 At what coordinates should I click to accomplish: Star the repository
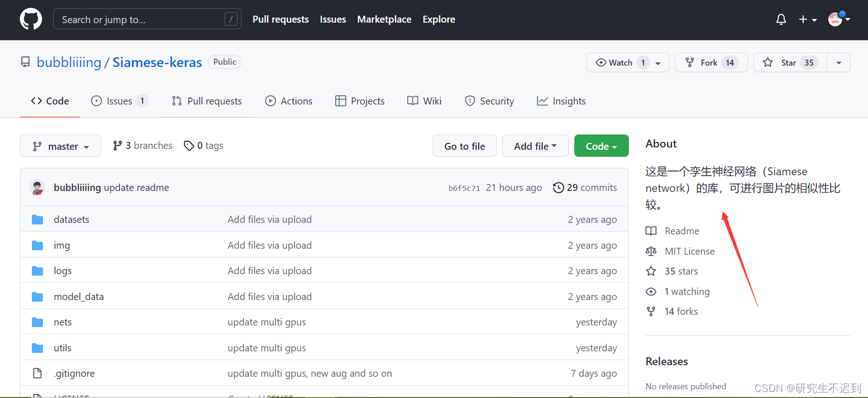[x=790, y=62]
